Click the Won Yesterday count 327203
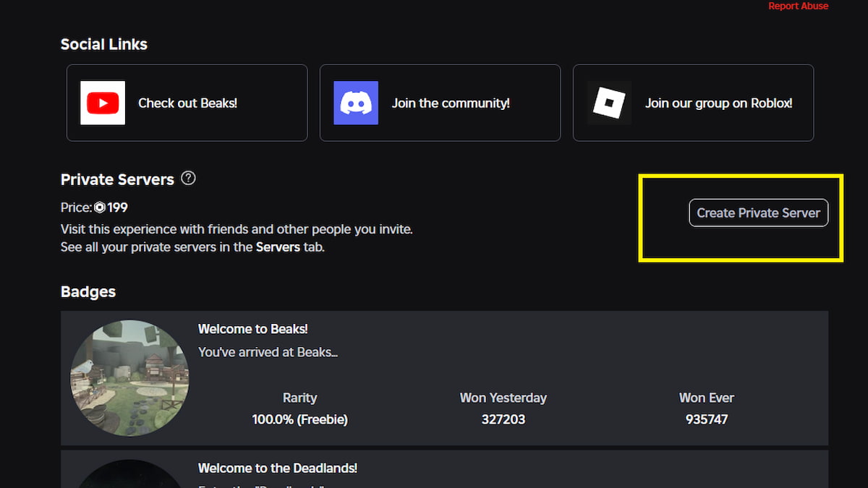868x488 pixels. [x=503, y=419]
